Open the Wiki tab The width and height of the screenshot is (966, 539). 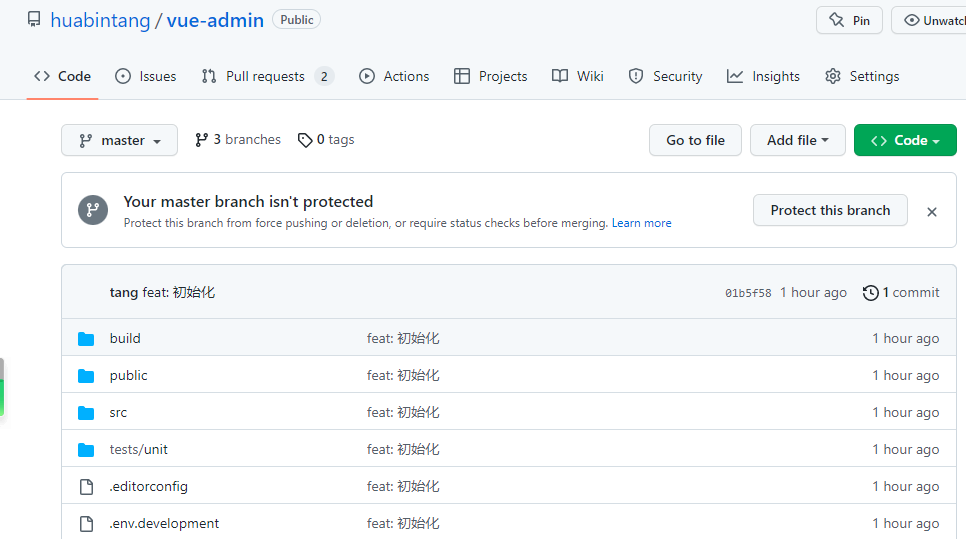click(578, 76)
